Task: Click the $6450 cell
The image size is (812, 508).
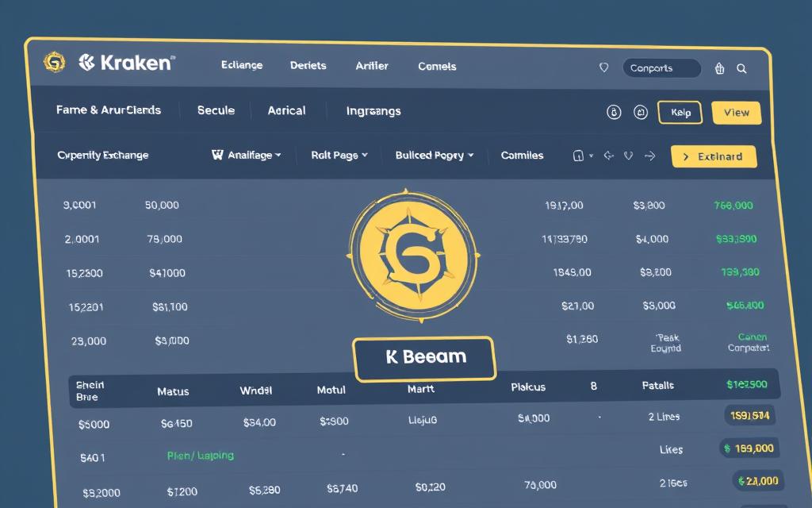Action: pyautogui.click(x=177, y=424)
